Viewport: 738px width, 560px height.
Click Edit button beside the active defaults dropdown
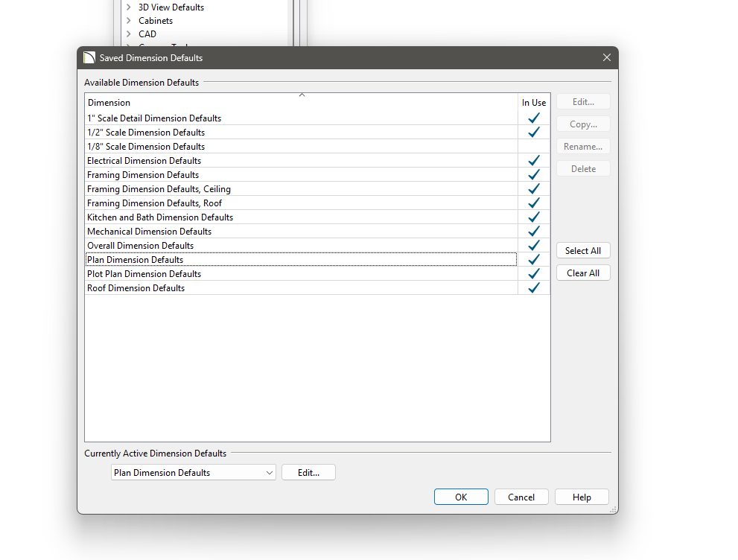tap(308, 473)
